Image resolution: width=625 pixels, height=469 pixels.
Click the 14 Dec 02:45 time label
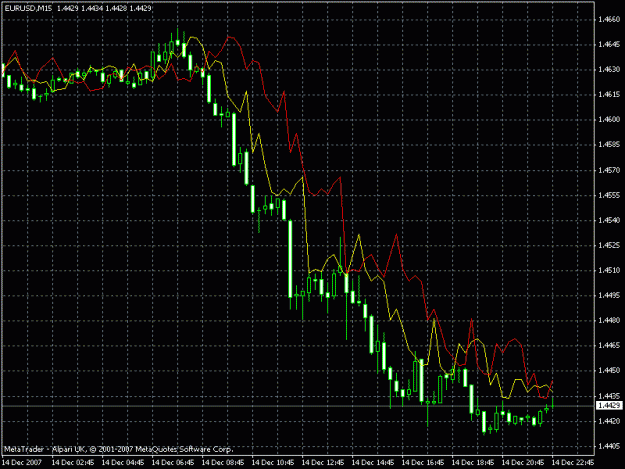[73, 463]
